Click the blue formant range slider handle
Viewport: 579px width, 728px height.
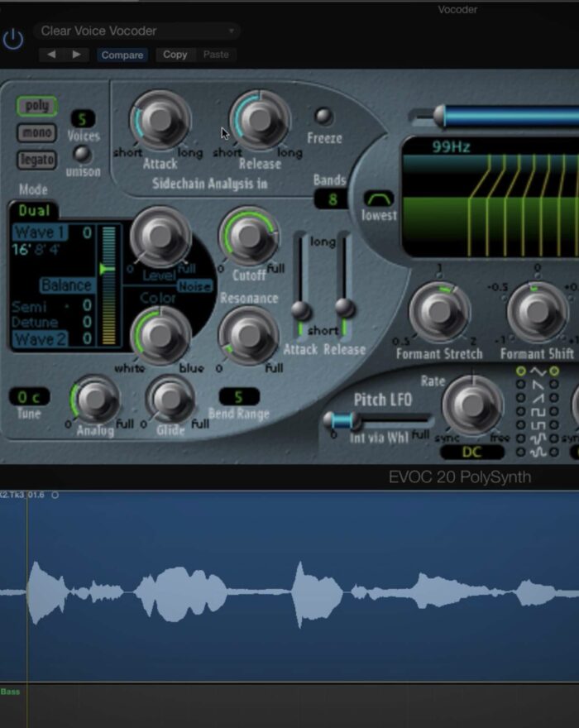[x=439, y=116]
